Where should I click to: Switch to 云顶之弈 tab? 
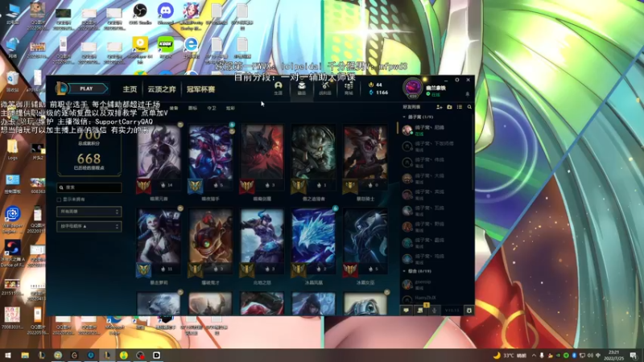point(162,89)
